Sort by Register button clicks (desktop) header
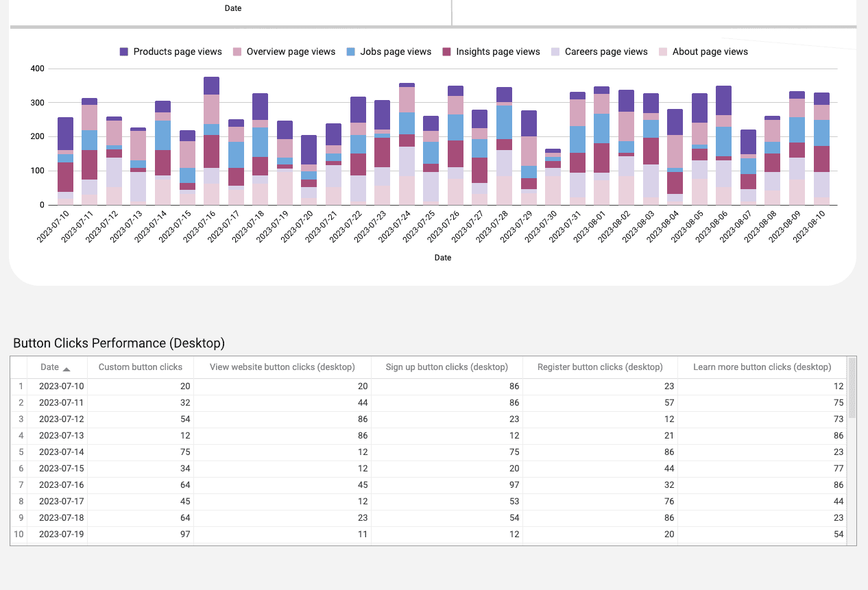Viewport: 868px width, 590px height. tap(600, 367)
